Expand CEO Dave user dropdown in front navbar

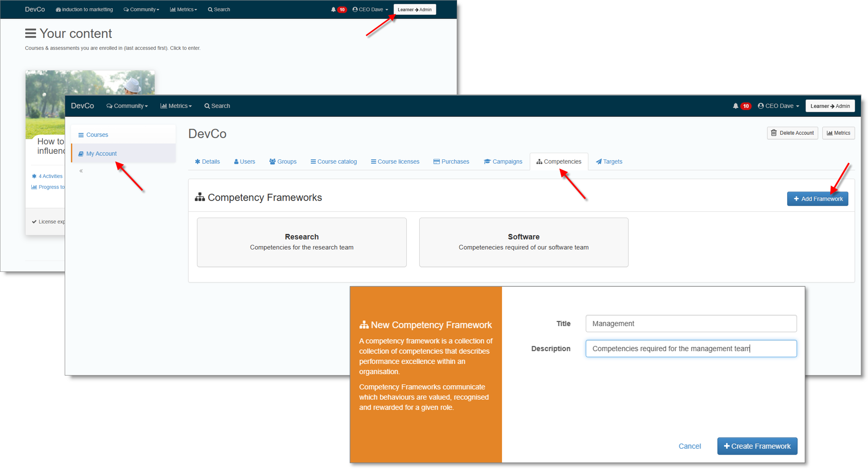(778, 106)
